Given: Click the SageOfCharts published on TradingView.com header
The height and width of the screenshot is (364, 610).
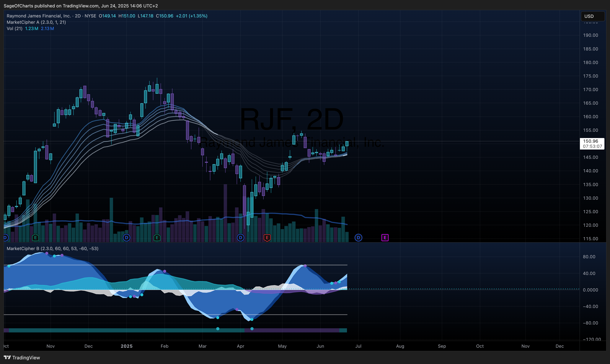Looking at the screenshot, I should [81, 6].
